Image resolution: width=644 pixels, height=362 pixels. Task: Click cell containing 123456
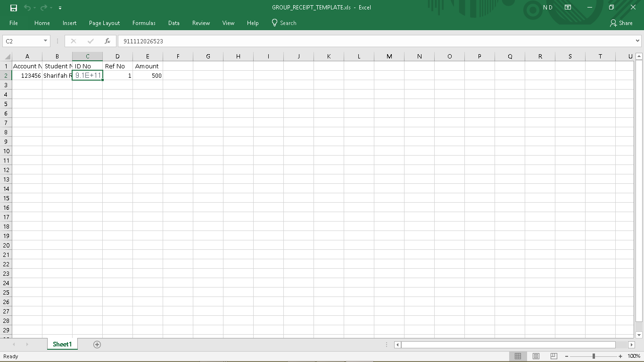(27, 75)
